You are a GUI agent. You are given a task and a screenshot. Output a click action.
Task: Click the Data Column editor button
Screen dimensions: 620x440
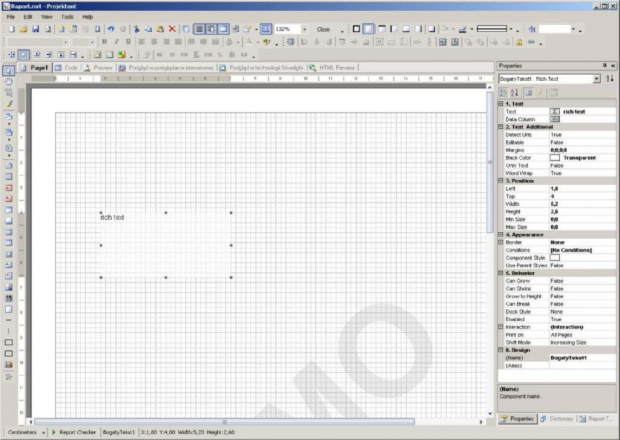pos(555,119)
